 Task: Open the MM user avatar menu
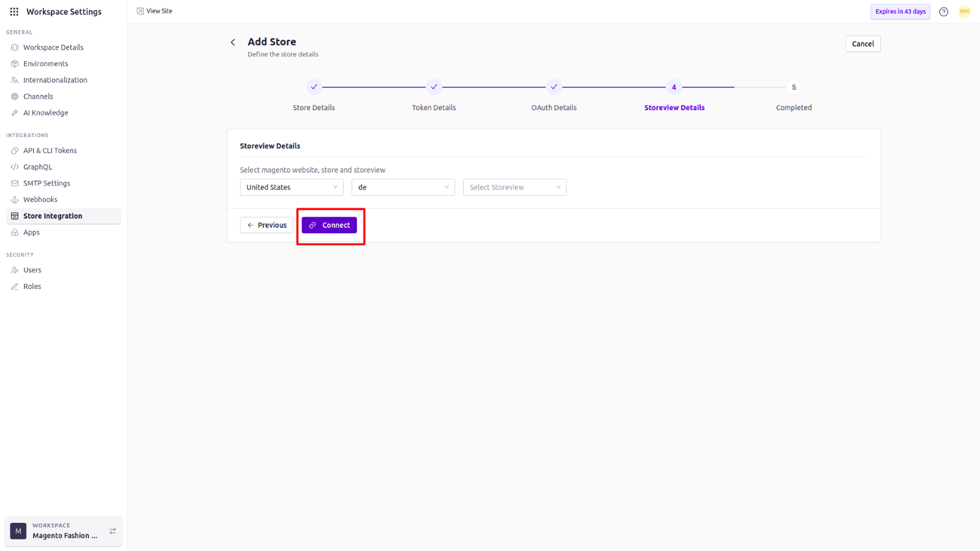pos(965,12)
